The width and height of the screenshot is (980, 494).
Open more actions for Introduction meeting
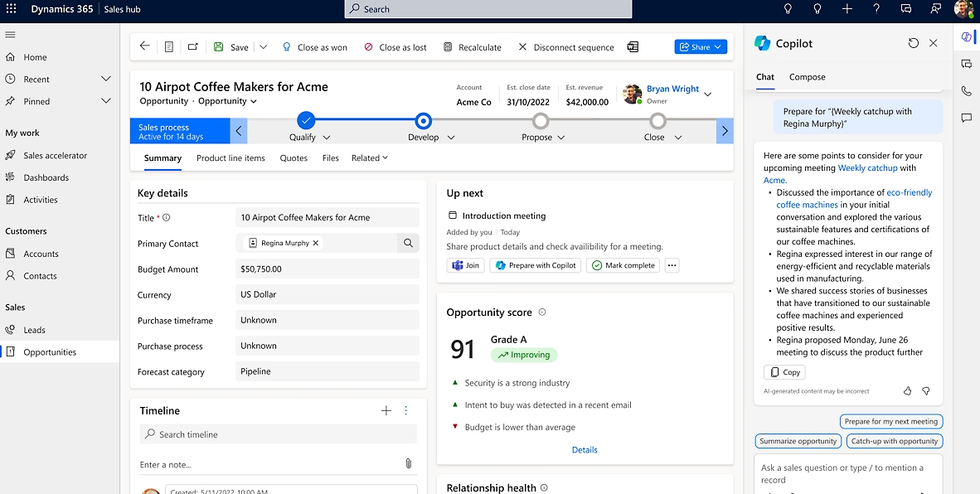pyautogui.click(x=672, y=265)
